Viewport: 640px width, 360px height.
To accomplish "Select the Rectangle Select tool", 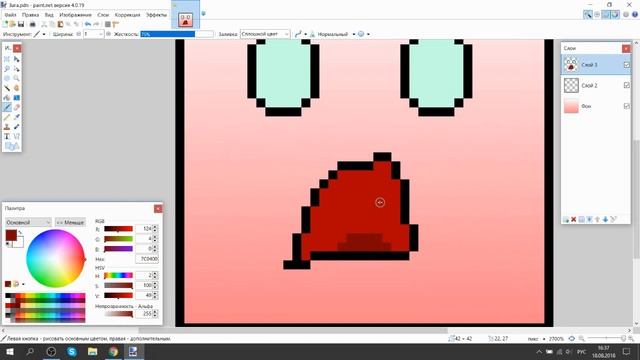I will (x=7, y=59).
